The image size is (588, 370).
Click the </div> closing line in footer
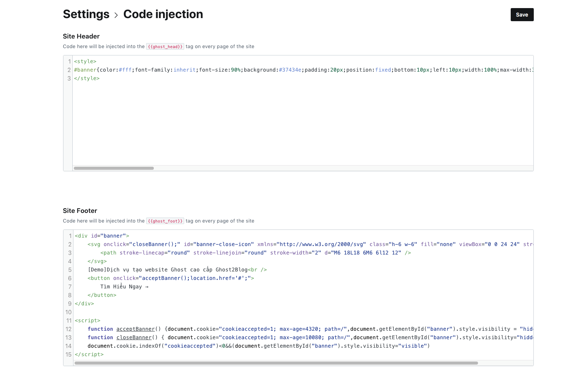[84, 303]
